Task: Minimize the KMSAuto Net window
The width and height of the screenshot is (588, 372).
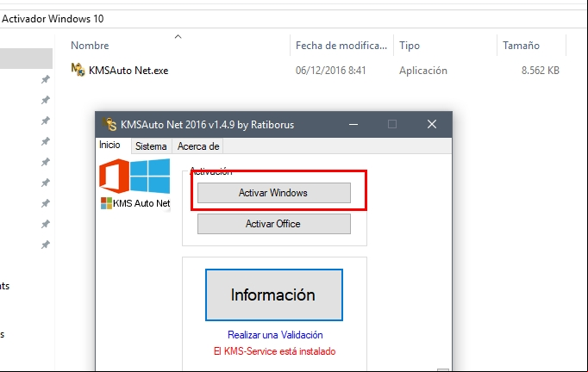Action: pos(353,124)
